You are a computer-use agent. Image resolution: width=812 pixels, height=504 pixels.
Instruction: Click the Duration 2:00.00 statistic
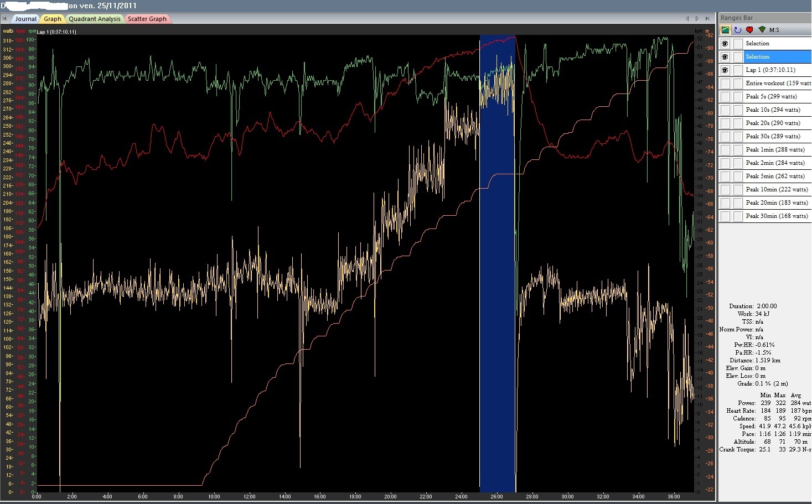tap(753, 306)
